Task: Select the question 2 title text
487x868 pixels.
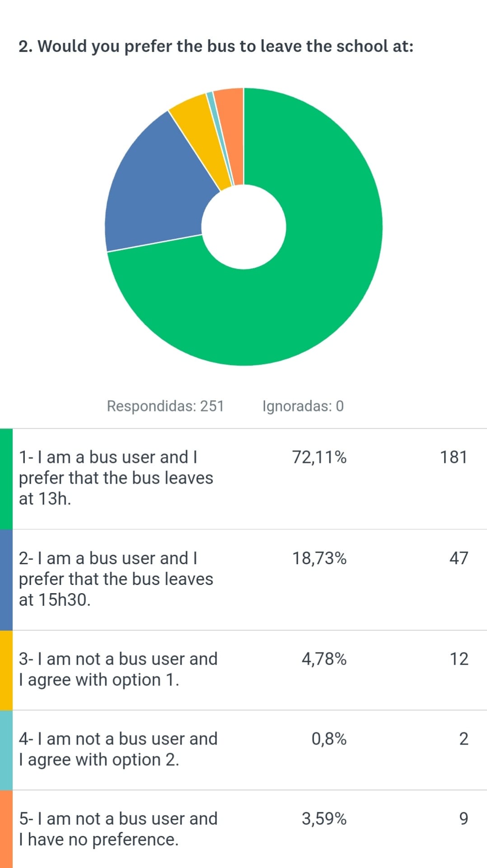Action: (x=216, y=46)
